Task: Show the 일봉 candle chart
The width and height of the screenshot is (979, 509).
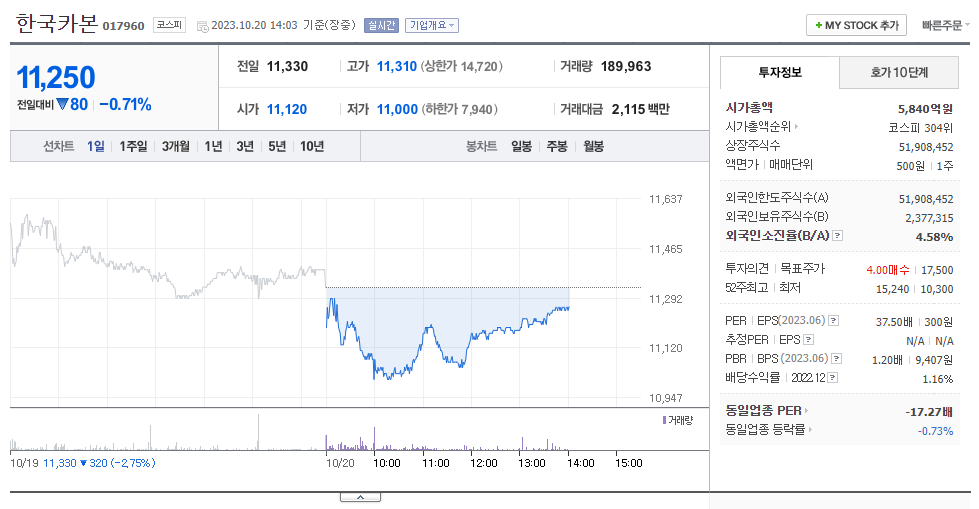Action: pos(521,146)
